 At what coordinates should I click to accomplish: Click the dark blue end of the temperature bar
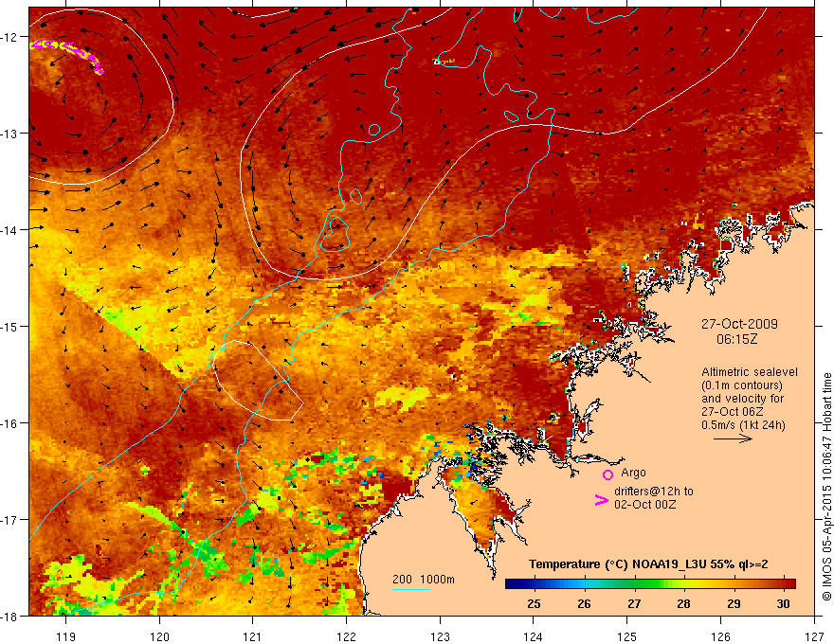pyautogui.click(x=514, y=584)
